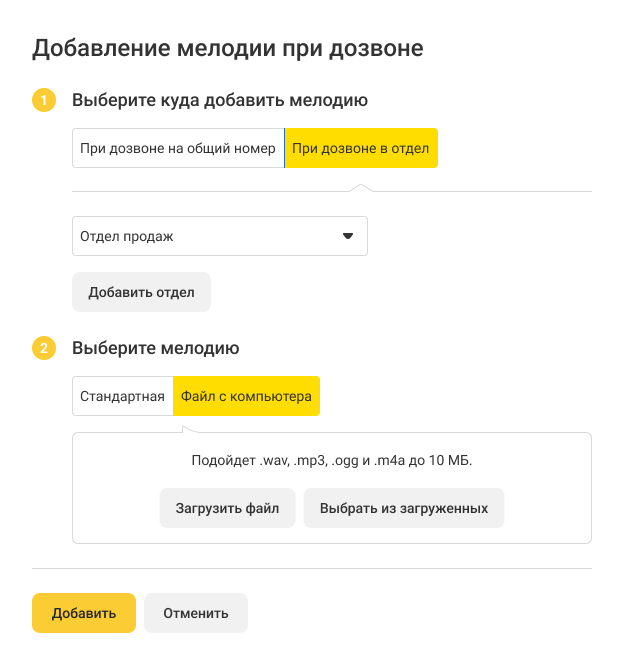Click the caret arrow in the department selector
Viewport: 624px width, 665px height.
tap(348, 237)
